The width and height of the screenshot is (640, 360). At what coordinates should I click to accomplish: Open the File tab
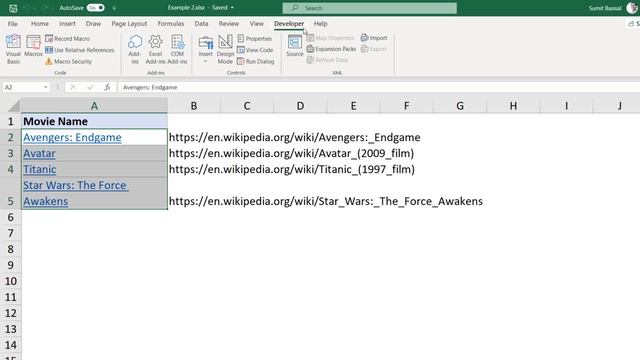coord(13,24)
